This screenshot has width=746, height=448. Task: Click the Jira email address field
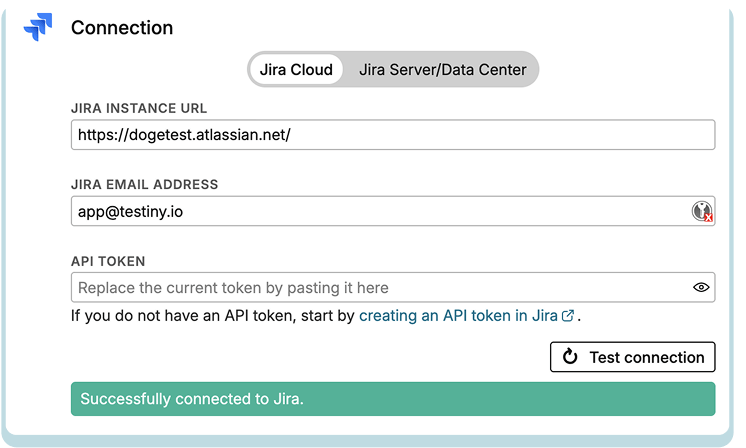click(x=393, y=211)
